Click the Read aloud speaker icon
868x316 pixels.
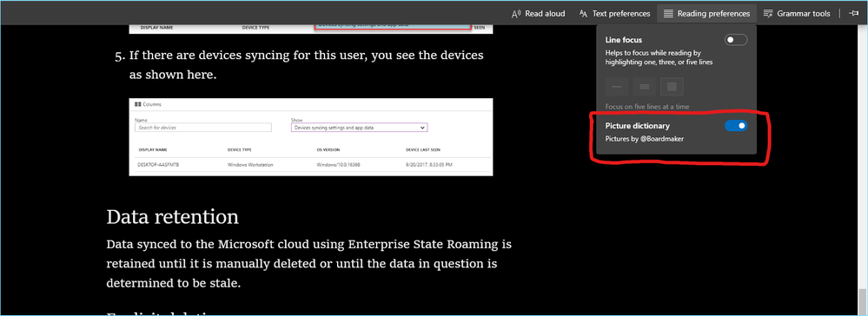pos(516,13)
